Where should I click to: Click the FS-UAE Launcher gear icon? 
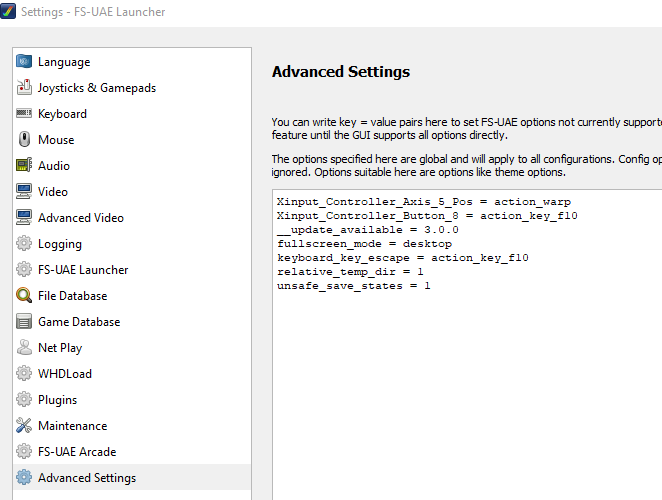tap(24, 269)
